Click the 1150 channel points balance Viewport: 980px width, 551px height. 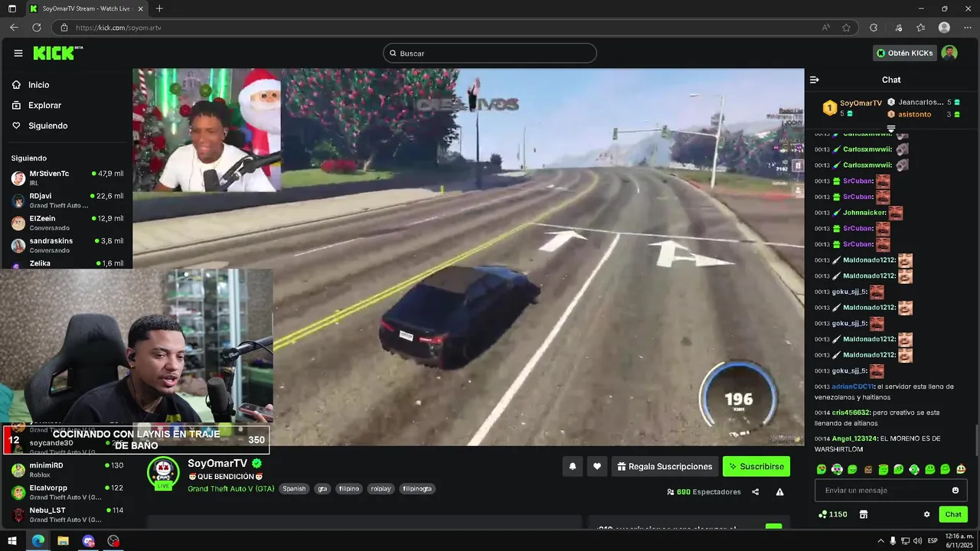(x=833, y=514)
